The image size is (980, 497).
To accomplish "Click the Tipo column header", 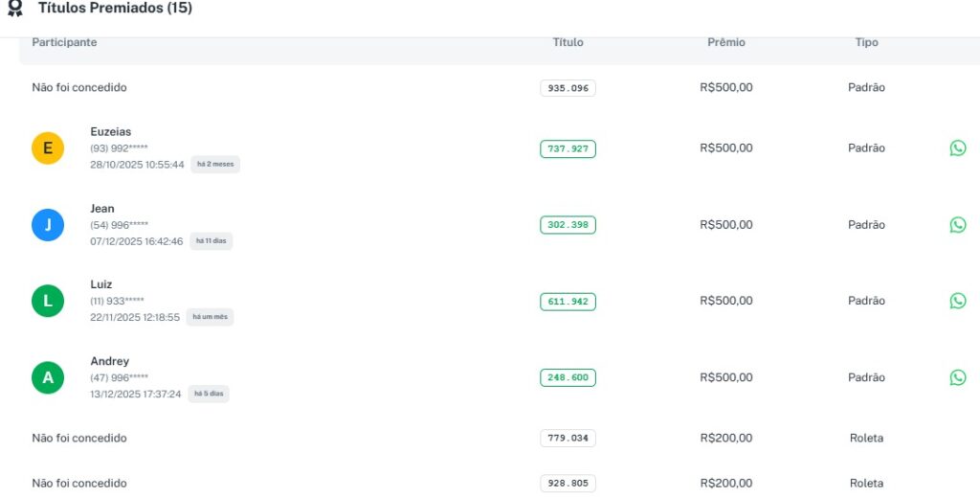I will coord(866,43).
